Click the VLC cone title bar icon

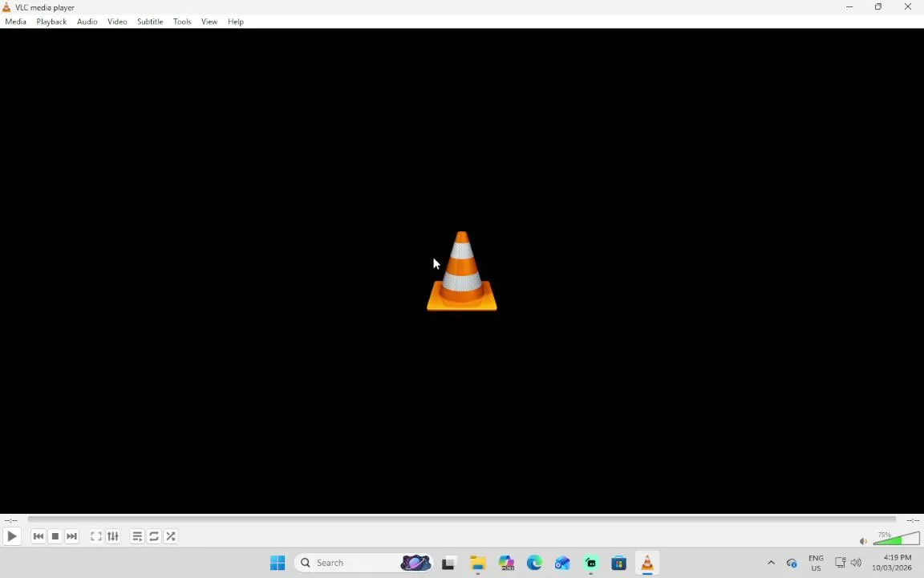click(6, 7)
